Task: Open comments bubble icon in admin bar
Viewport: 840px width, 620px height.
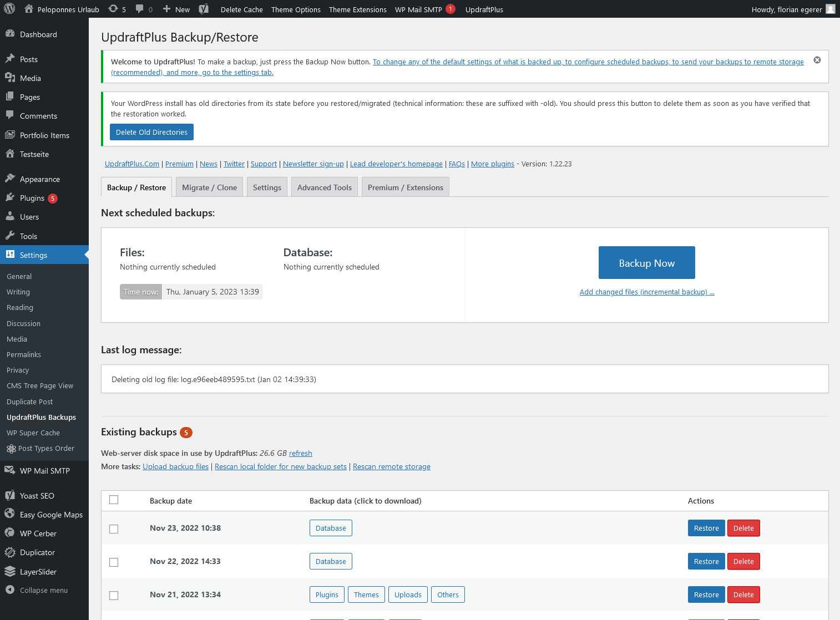Action: tap(144, 9)
